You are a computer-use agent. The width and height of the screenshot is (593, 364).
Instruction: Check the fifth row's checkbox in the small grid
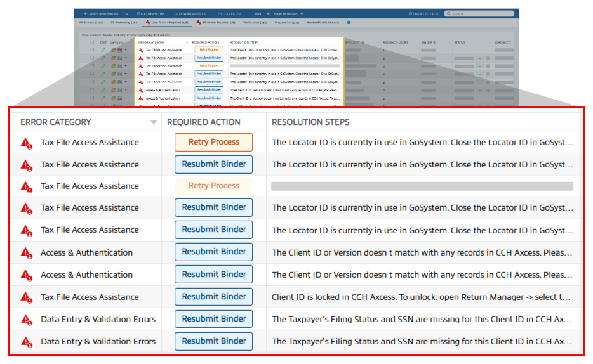pyautogui.click(x=92, y=82)
